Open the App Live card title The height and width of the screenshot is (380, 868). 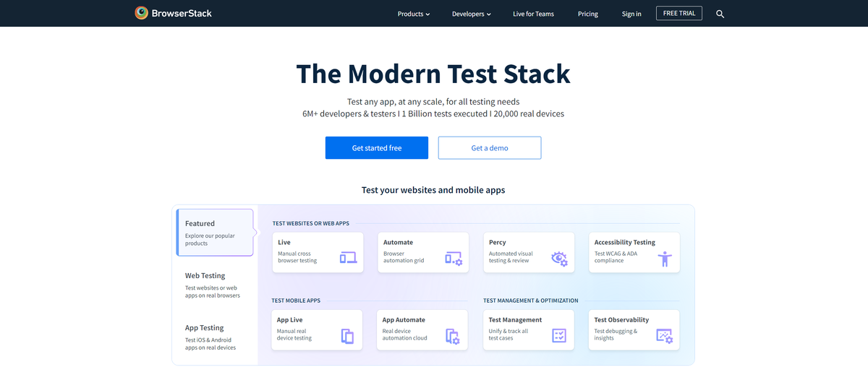[290, 319]
